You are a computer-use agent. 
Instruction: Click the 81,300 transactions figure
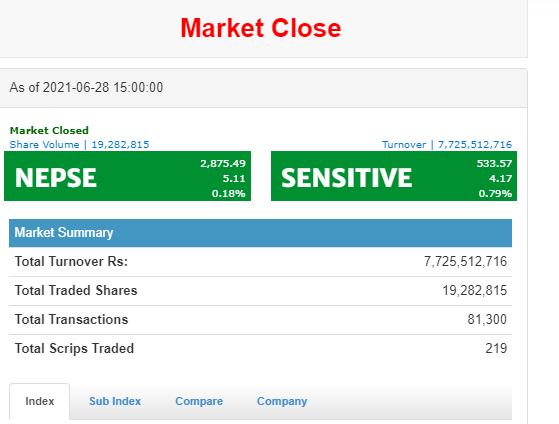pyautogui.click(x=487, y=320)
